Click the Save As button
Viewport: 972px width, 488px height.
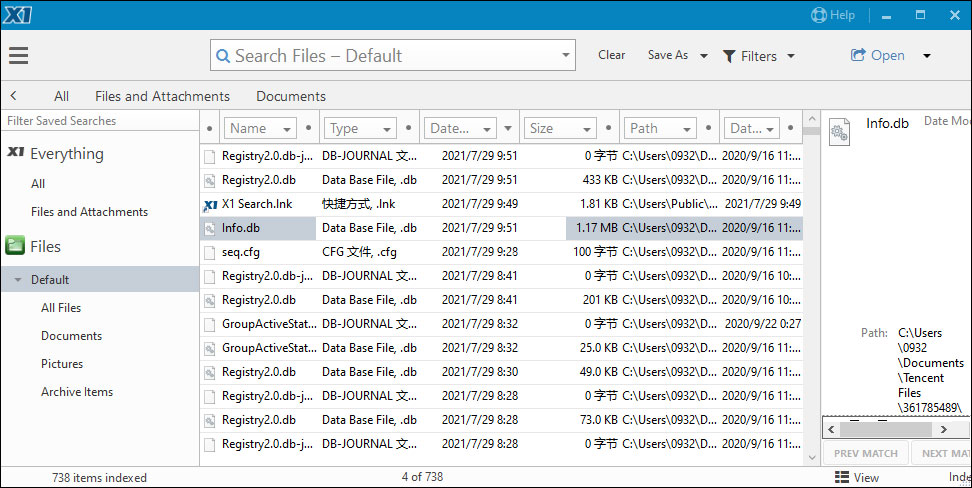(668, 55)
